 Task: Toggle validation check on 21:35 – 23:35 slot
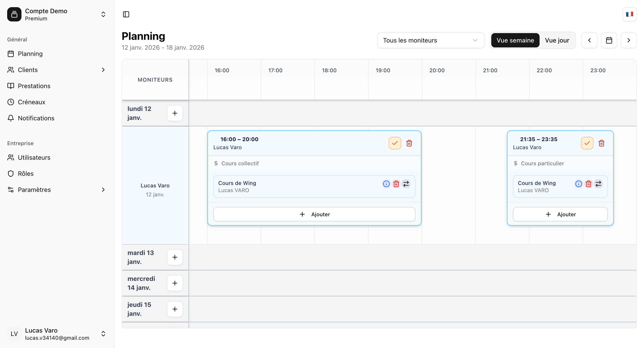click(587, 143)
